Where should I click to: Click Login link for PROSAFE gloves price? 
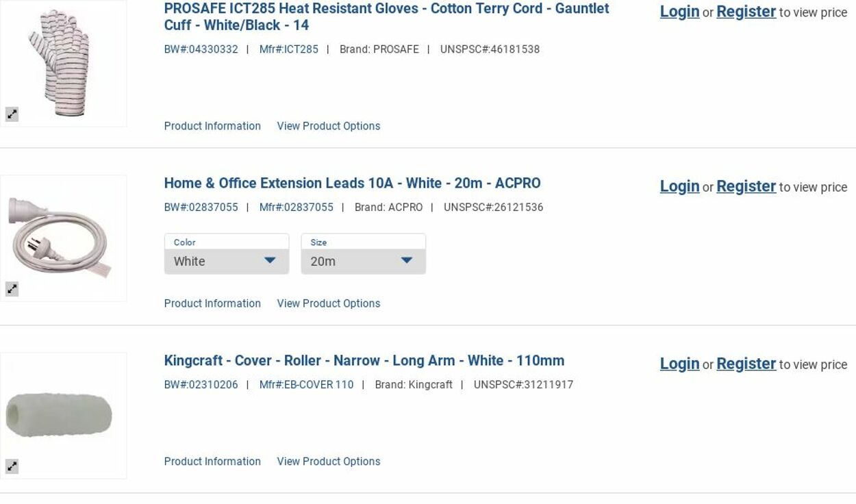click(x=679, y=12)
